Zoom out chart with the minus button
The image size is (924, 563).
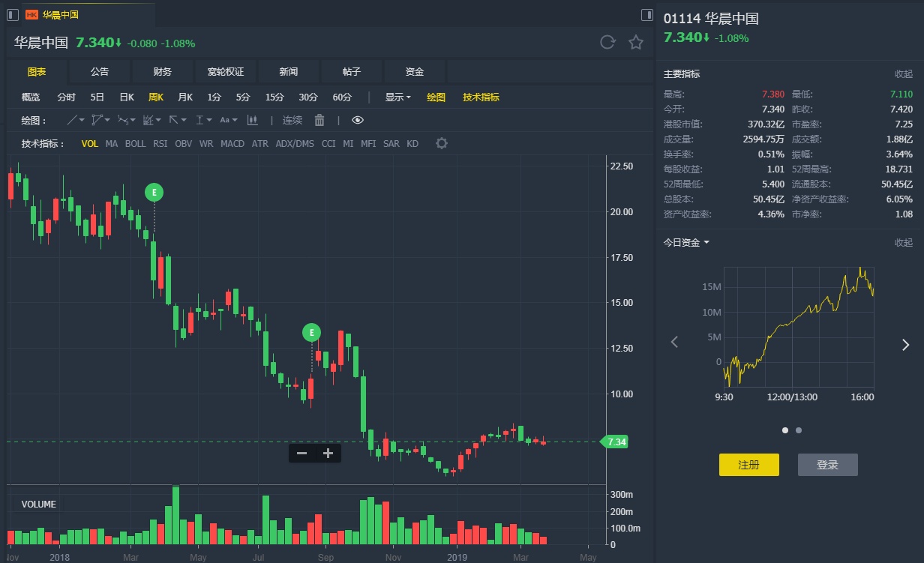[302, 453]
